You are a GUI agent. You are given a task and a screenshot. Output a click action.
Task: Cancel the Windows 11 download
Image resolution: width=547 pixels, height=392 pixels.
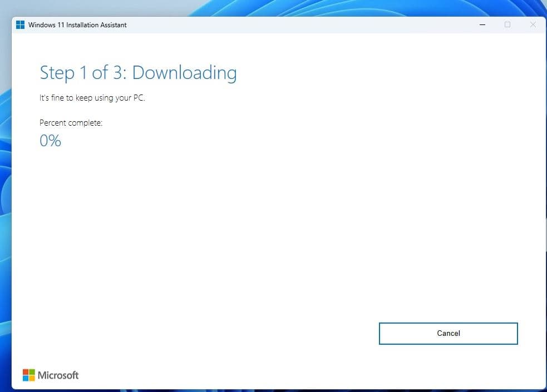point(448,334)
